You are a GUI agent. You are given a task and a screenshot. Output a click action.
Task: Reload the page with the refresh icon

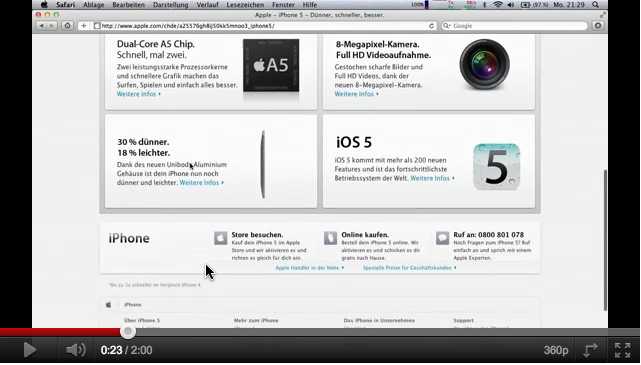point(431,26)
